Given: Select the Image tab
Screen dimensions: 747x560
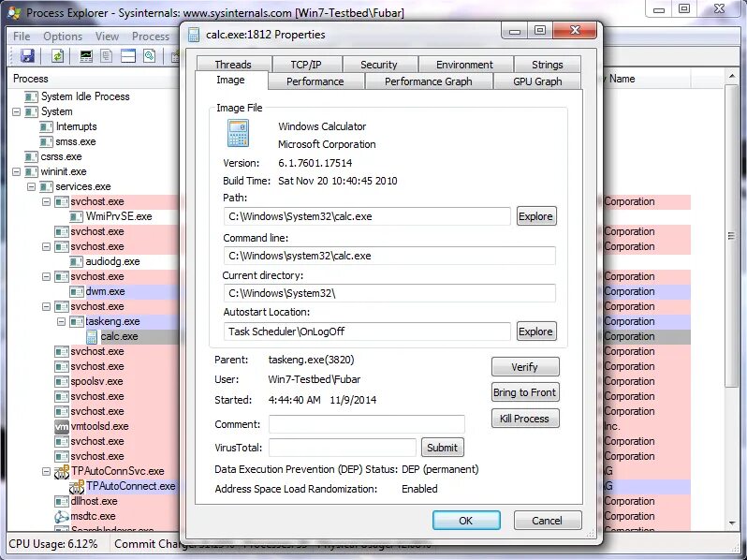Looking at the screenshot, I should pos(231,81).
